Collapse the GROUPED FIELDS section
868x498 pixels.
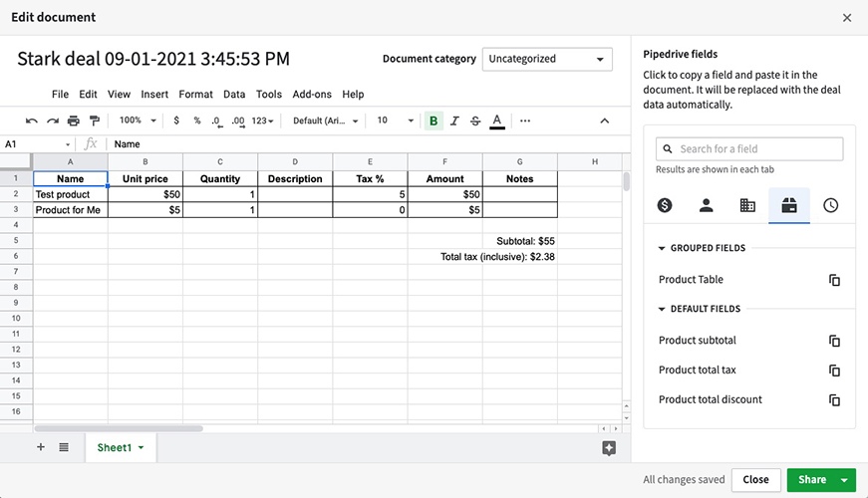tap(662, 248)
